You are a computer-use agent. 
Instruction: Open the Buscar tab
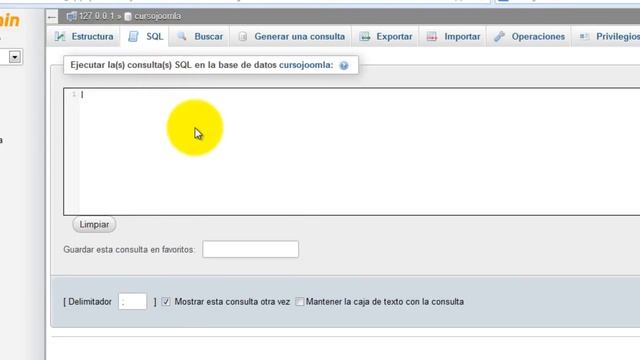click(x=200, y=37)
